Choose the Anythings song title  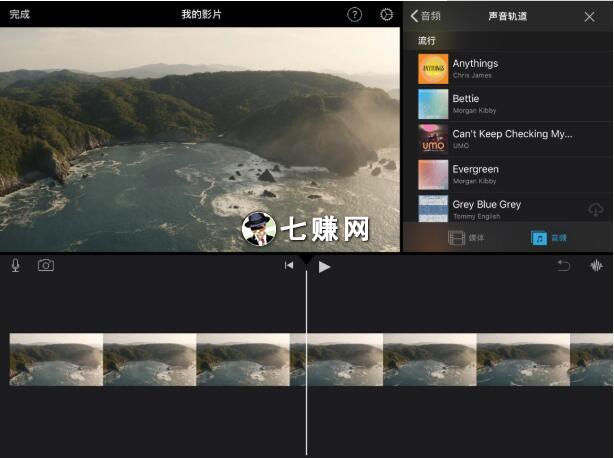pos(475,63)
